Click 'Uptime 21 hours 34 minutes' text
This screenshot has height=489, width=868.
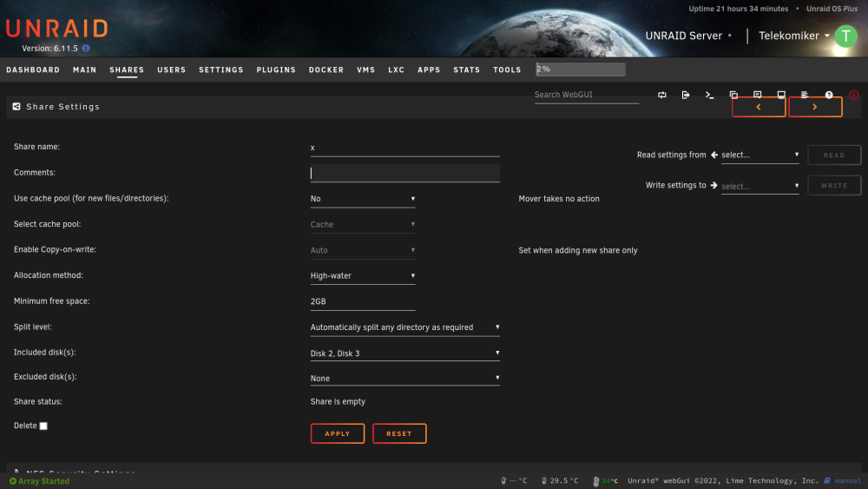(x=739, y=9)
